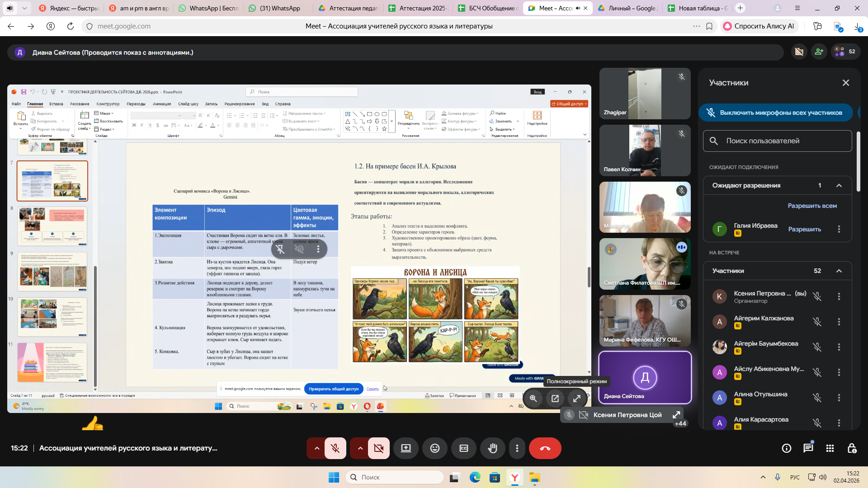
Task: Mute Айгерим Калжанова's microphone
Action: coord(817,322)
